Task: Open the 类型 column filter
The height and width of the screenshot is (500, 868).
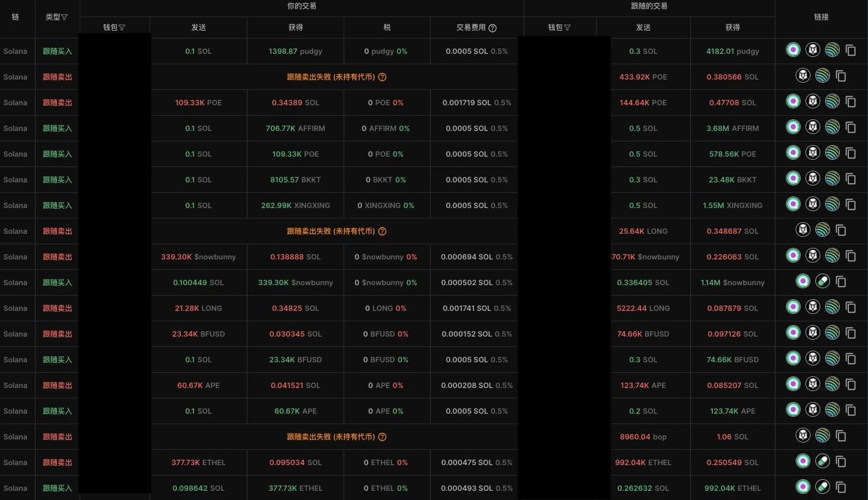Action: point(65,18)
